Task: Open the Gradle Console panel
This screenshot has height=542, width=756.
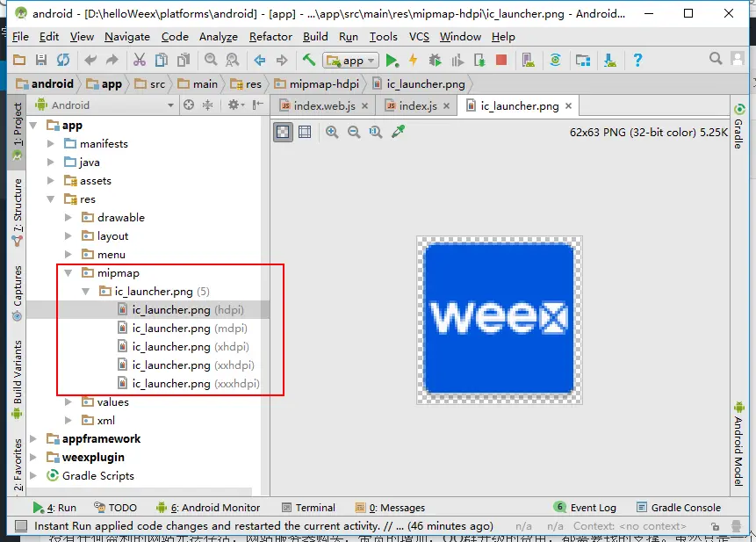Action: [679, 507]
